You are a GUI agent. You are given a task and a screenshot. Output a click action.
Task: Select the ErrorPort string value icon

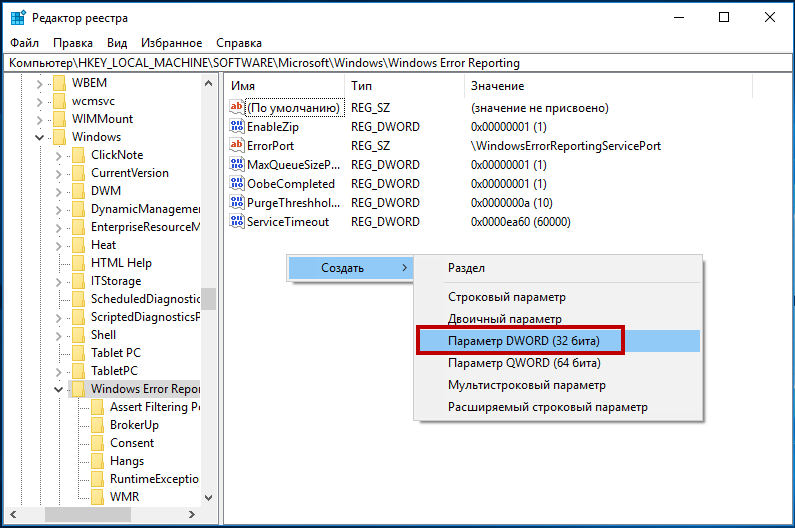[x=237, y=145]
